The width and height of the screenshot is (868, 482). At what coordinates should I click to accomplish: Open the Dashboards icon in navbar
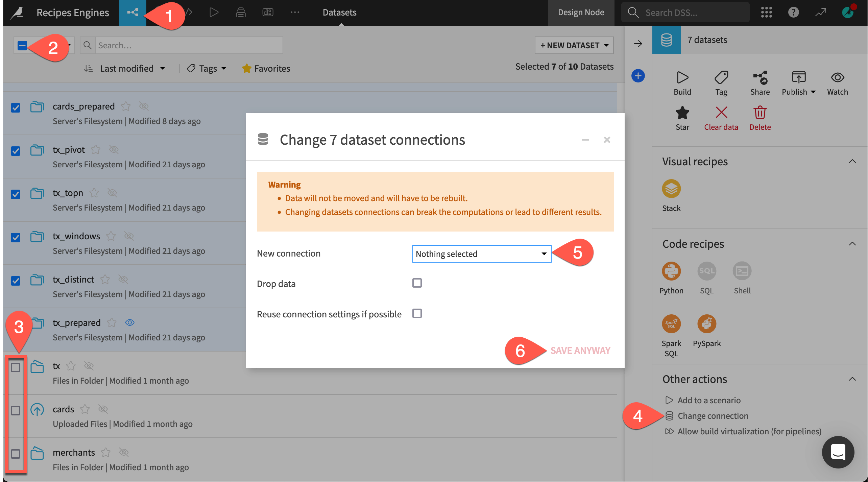coord(268,13)
